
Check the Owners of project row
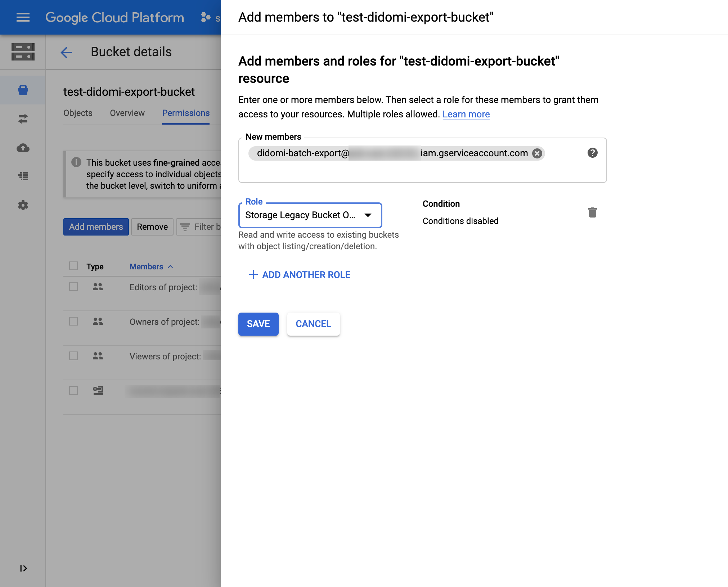click(73, 321)
